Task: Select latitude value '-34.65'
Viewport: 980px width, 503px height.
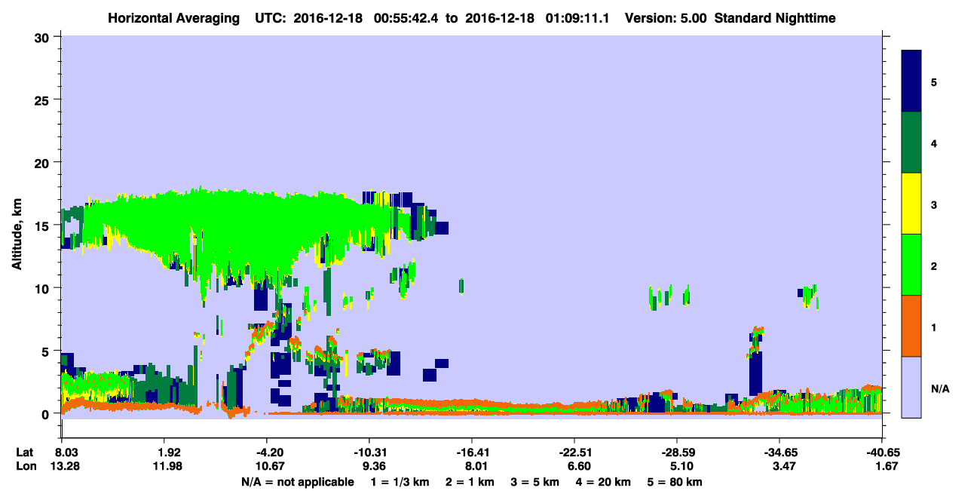Action: click(779, 452)
